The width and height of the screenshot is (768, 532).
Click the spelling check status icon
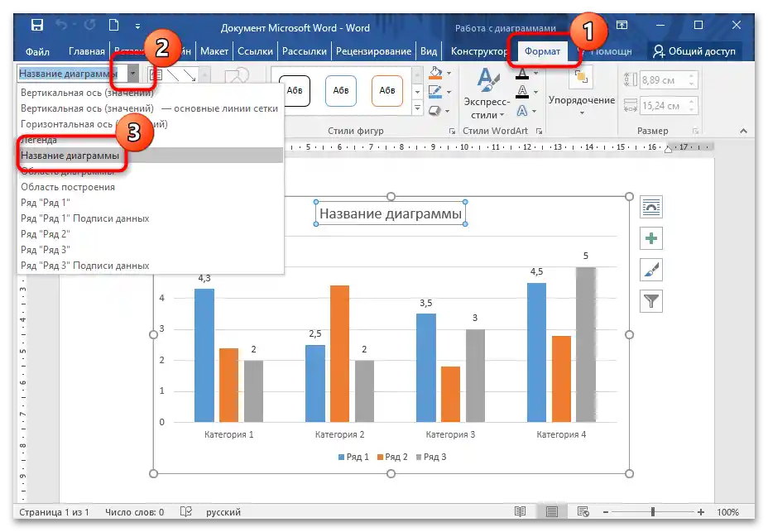(186, 512)
